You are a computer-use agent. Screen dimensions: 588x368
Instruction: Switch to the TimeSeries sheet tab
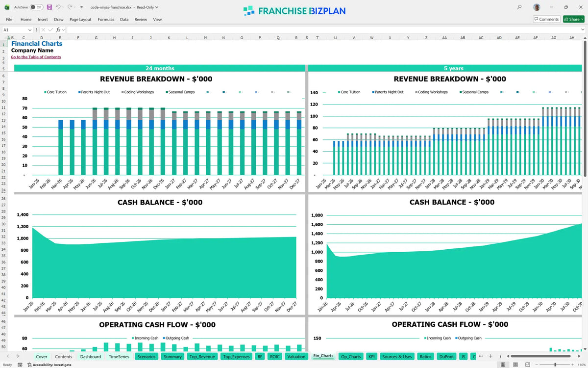click(x=119, y=357)
